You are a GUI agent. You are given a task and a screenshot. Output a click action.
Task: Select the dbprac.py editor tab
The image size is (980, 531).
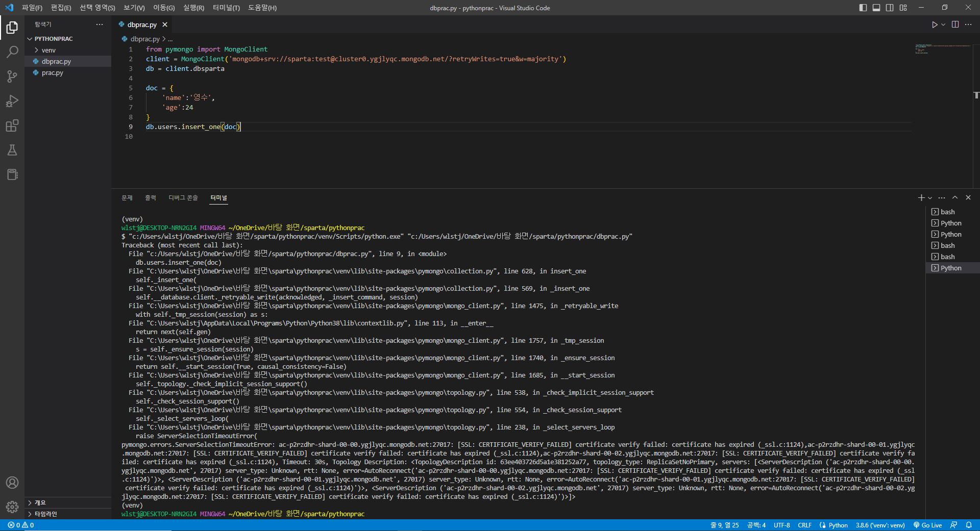click(x=142, y=24)
